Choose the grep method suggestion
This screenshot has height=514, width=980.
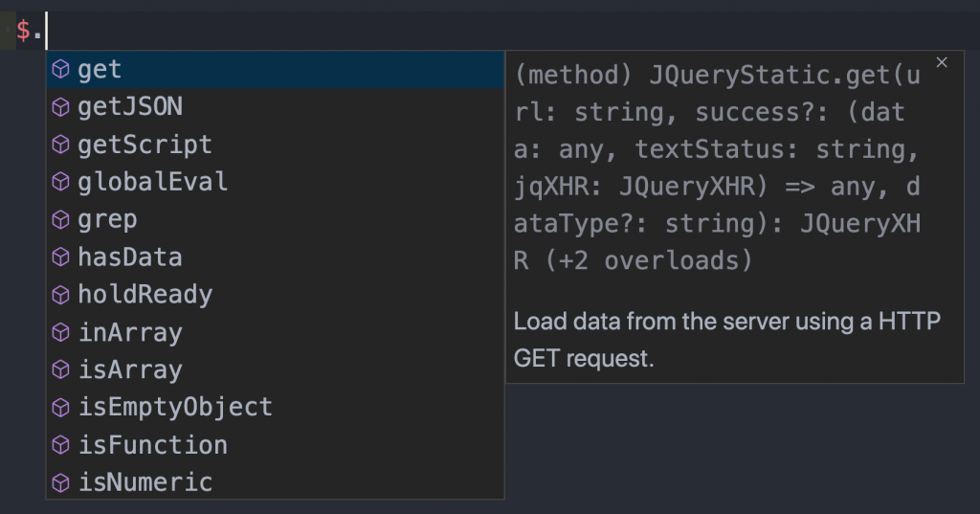(x=107, y=220)
